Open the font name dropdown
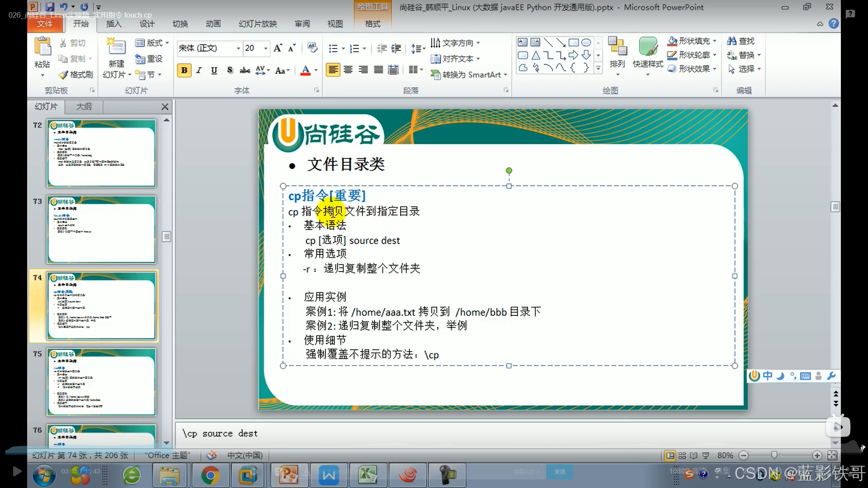This screenshot has height=488, width=868. pos(238,48)
